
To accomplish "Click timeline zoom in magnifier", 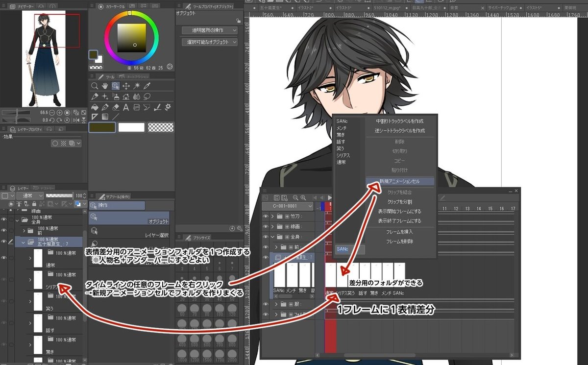I will click(x=303, y=197).
